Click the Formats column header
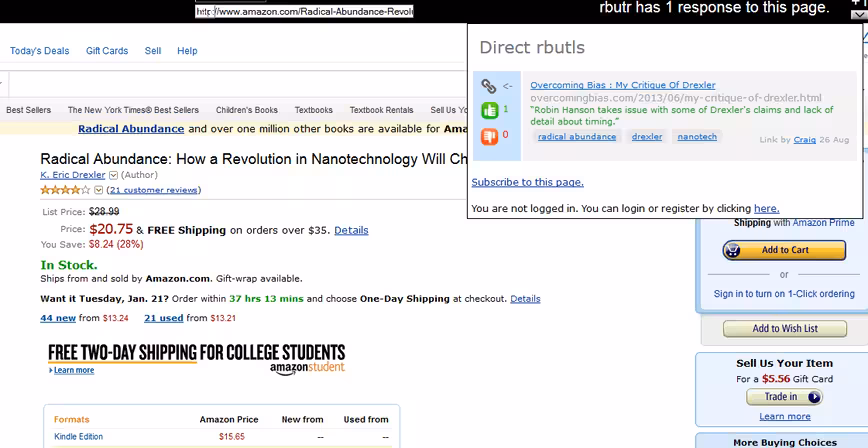This screenshot has height=448, width=868. [71, 419]
